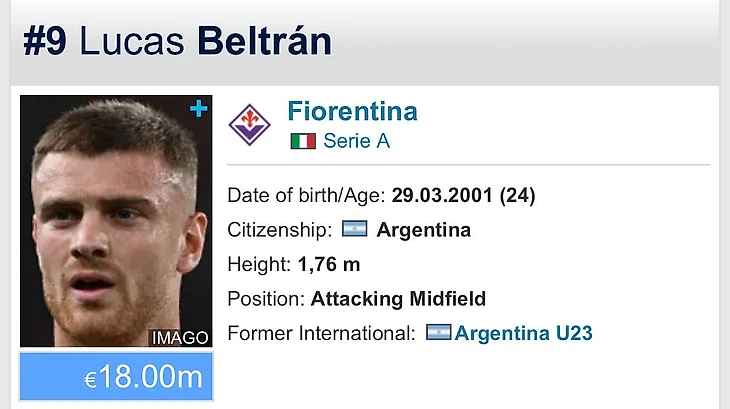Viewport: 730px width, 409px height.
Task: Click the Height label
Action: coord(259,265)
